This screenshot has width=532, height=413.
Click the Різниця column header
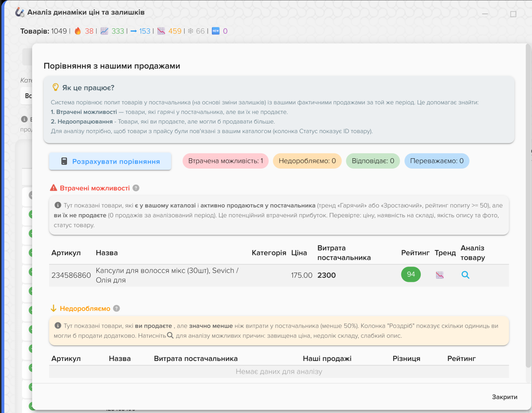(x=406, y=359)
